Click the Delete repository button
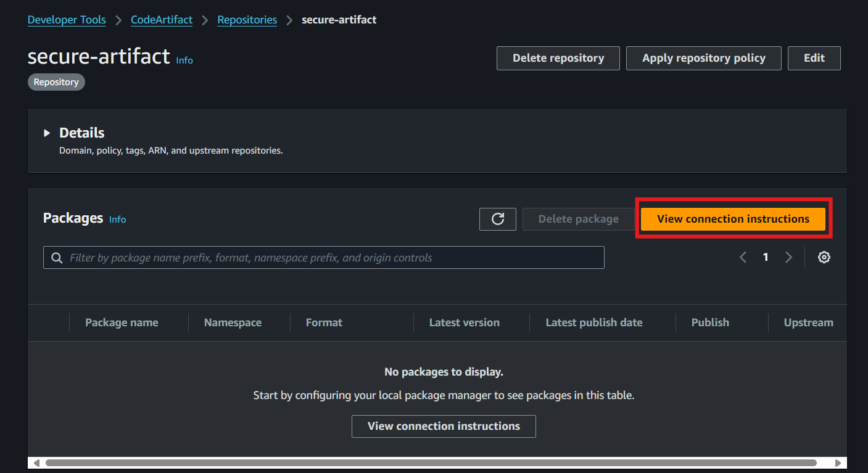The image size is (868, 473). [558, 58]
